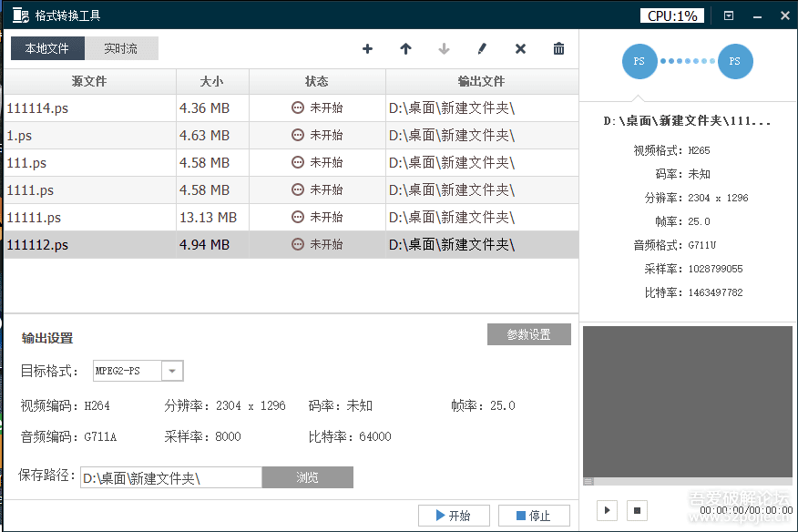Screen dimensions: 798x532
Task: Click the CPU usage indicator
Action: [671, 15]
